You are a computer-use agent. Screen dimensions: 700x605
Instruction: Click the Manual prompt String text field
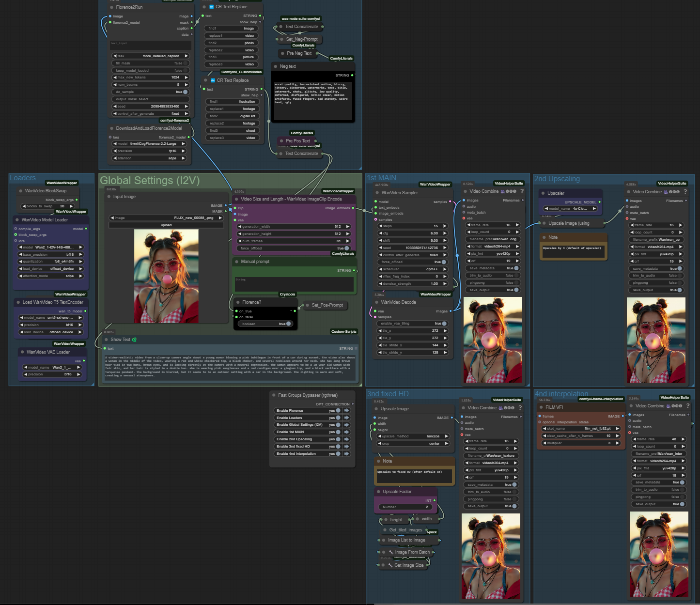(294, 284)
